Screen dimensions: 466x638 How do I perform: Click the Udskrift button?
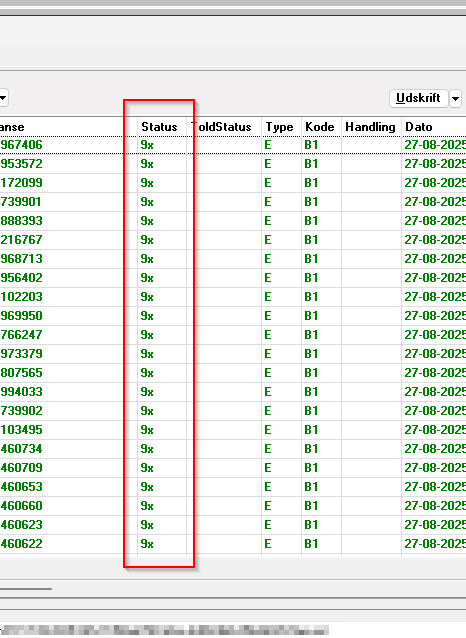click(418, 98)
